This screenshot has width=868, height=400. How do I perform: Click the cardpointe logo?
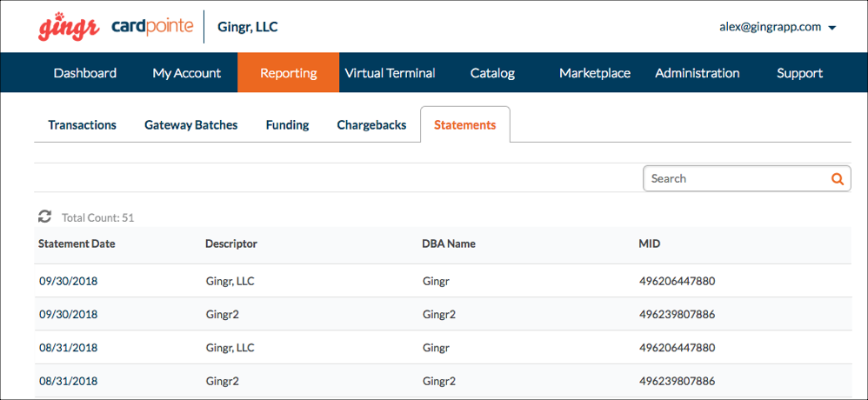[153, 26]
